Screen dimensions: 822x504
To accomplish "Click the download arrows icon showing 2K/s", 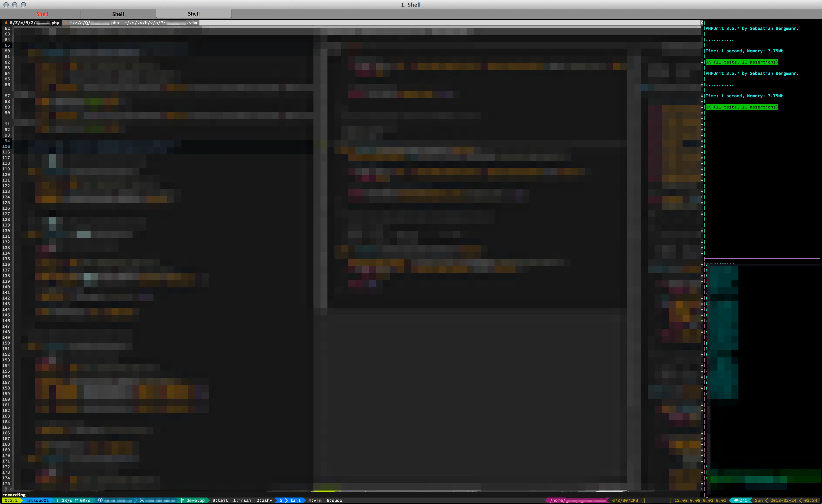I will coord(58,500).
